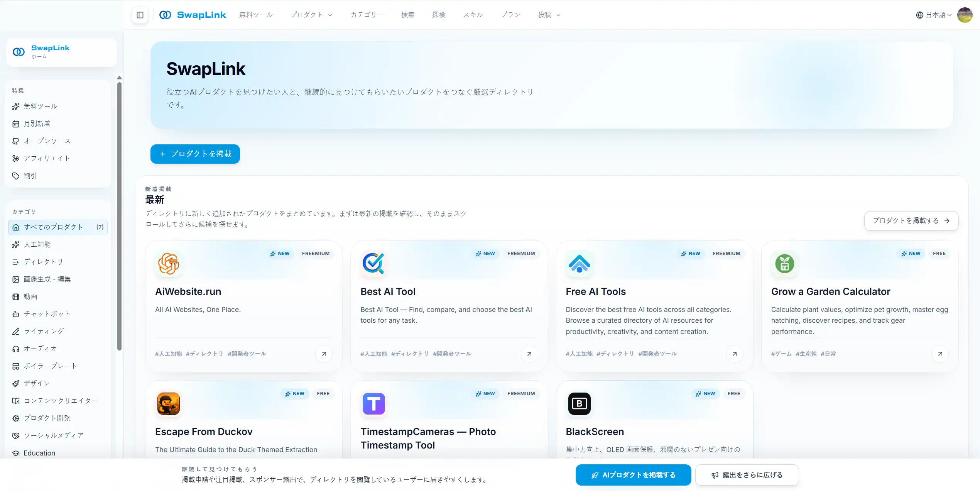Open 無料ツール in top navigation

click(x=256, y=15)
